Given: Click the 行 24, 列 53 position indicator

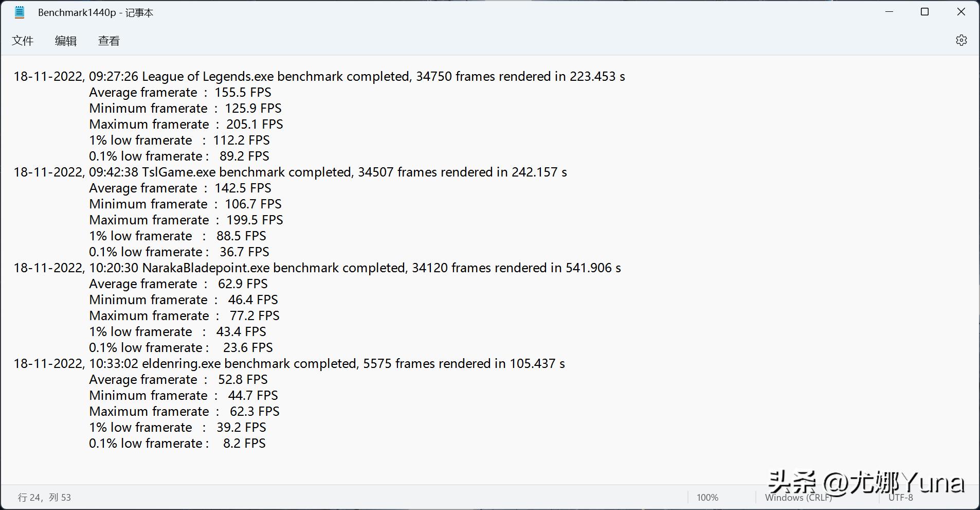Looking at the screenshot, I should coord(44,497).
